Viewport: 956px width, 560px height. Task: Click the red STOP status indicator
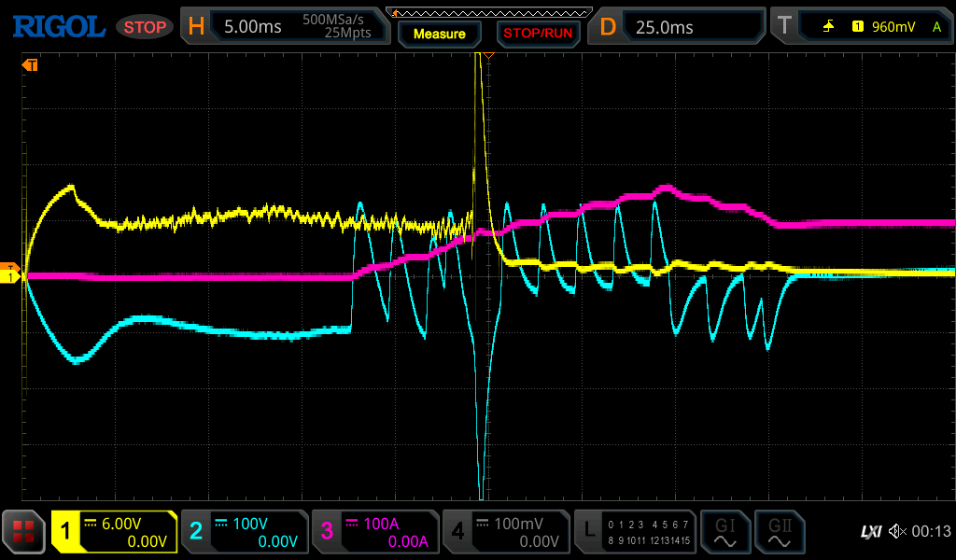tap(145, 27)
